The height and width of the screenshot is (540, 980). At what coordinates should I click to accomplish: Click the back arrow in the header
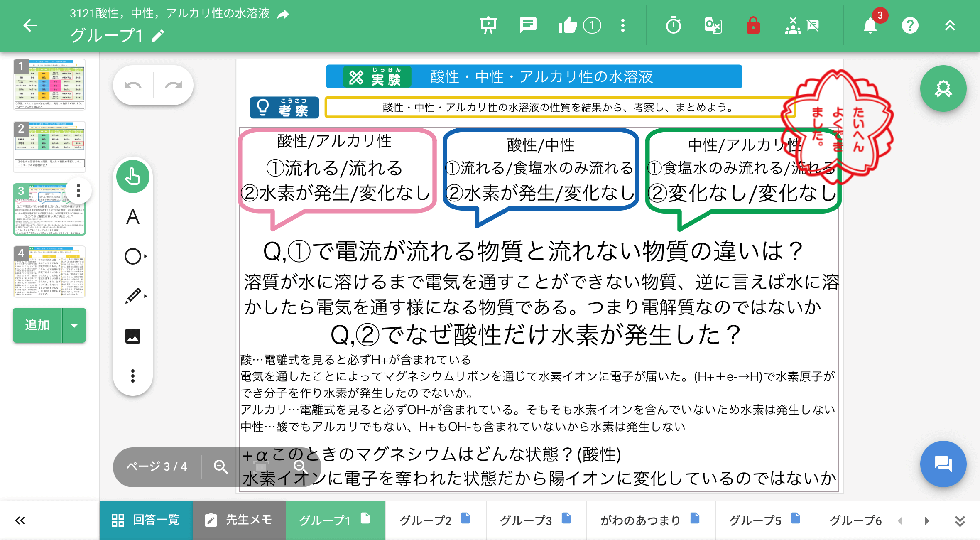(30, 26)
